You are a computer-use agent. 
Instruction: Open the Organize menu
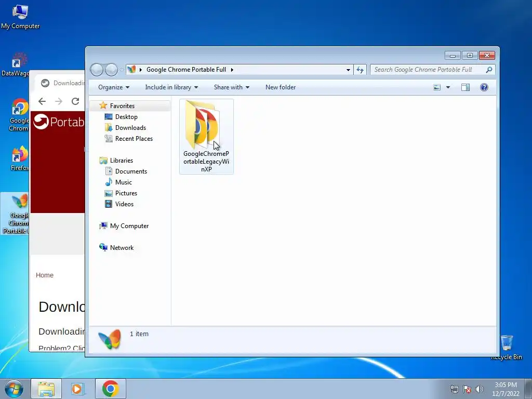(114, 87)
